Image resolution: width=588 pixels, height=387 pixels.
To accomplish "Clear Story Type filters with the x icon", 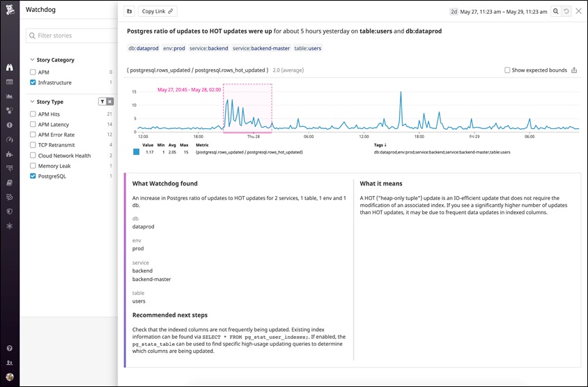I will [x=110, y=101].
